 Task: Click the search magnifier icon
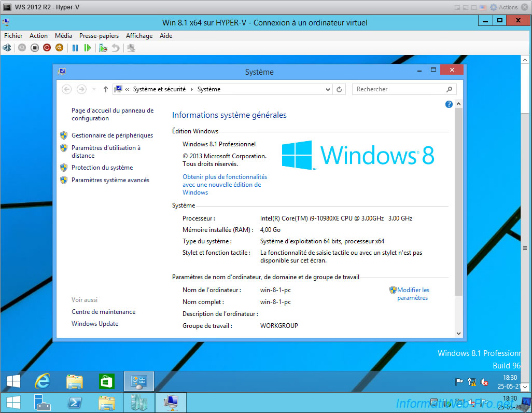tap(450, 89)
